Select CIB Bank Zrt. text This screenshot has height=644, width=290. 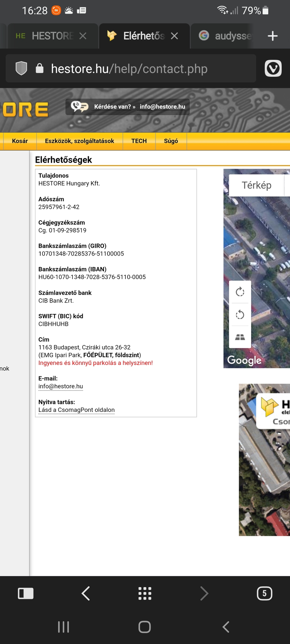click(x=56, y=301)
